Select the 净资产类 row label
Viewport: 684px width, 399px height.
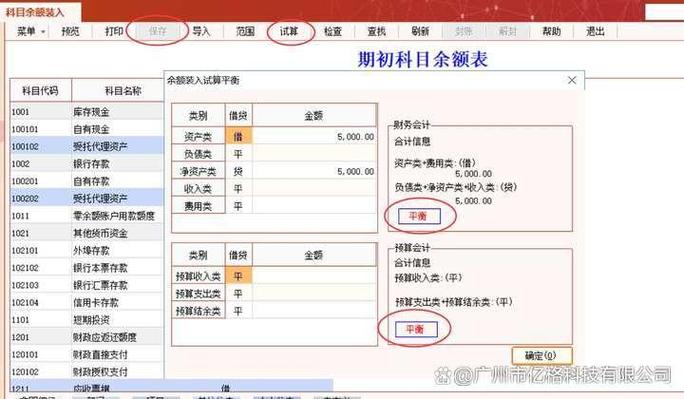198,171
